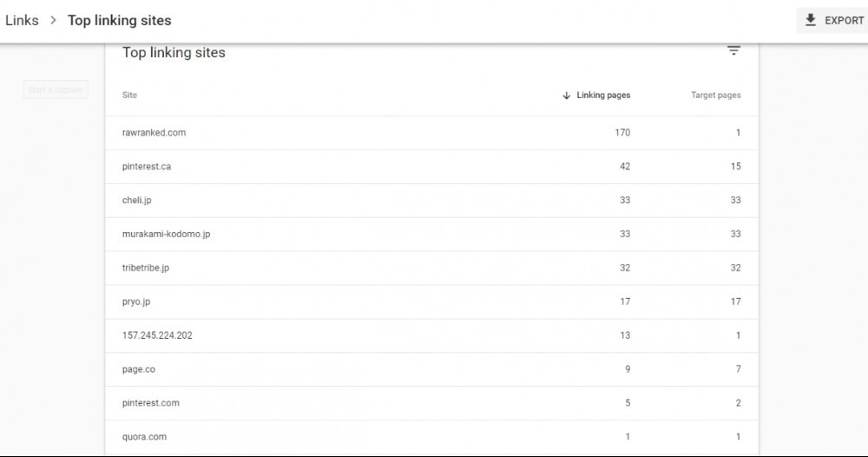
Task: Open the pryo.jp site entry
Action: (136, 302)
